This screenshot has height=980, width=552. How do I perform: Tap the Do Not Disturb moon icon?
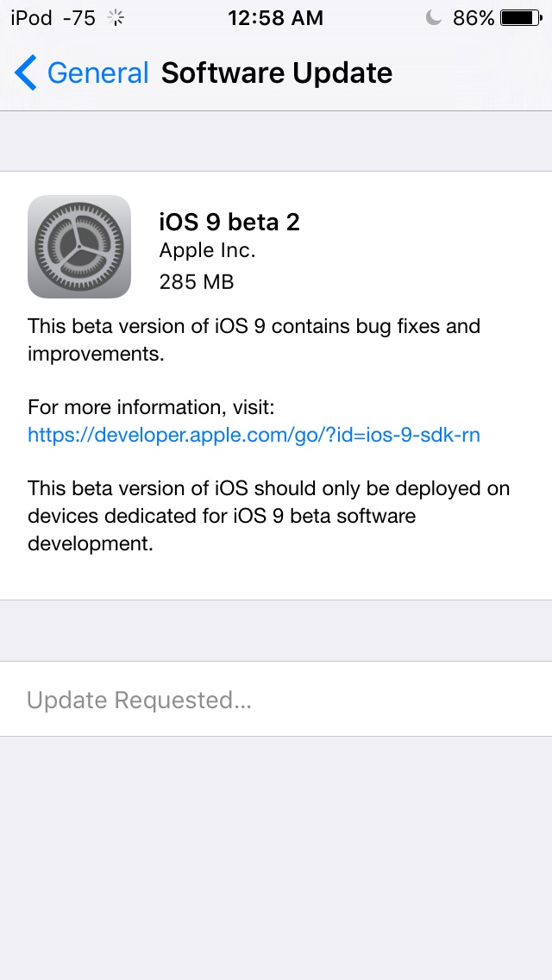point(434,18)
